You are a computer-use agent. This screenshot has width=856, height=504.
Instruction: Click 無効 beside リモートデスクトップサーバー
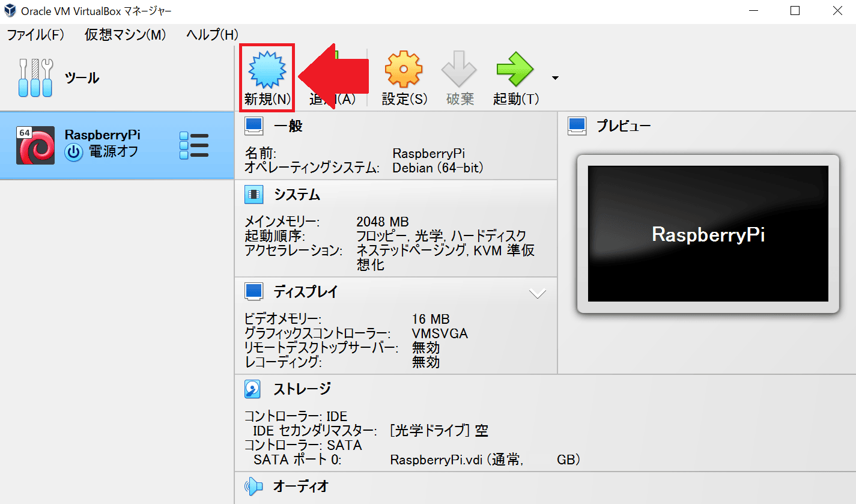[426, 348]
